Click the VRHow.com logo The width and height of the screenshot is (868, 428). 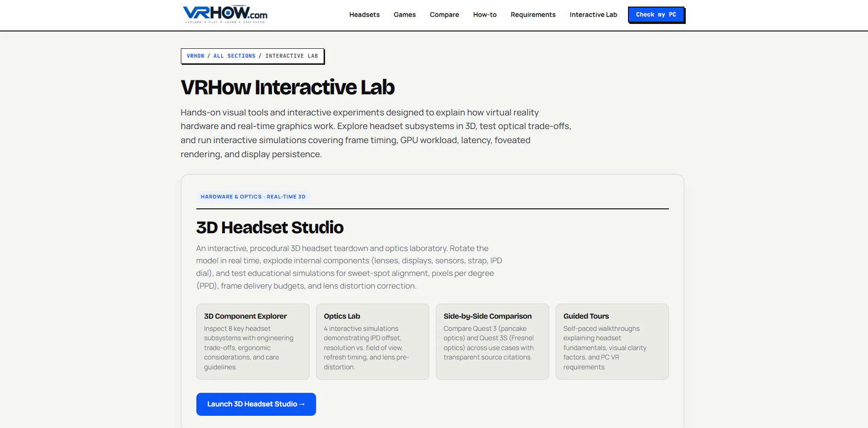tap(225, 15)
